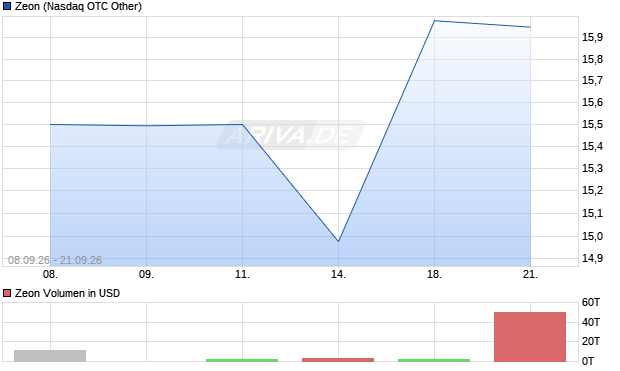The image size is (620, 371).
Task: Click the Zeon (Nasdaq OTC Other) title
Action: click(78, 6)
